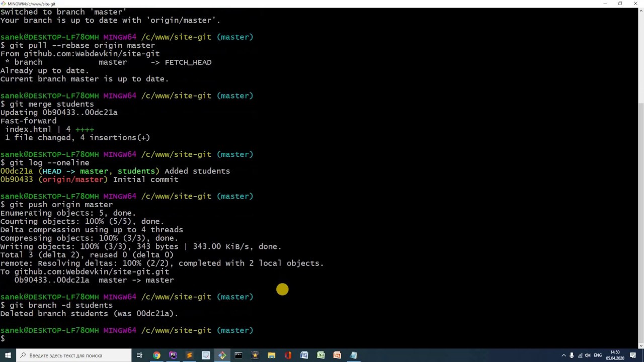Click 'Updating 0b90433..00dc21a' output line
Screen dimensions: 644x362
pos(59,113)
